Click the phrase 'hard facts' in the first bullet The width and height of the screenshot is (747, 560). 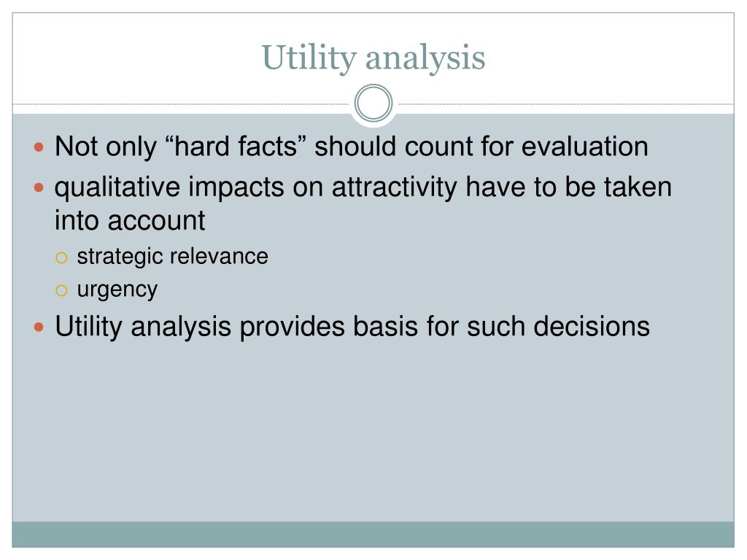pos(236,146)
